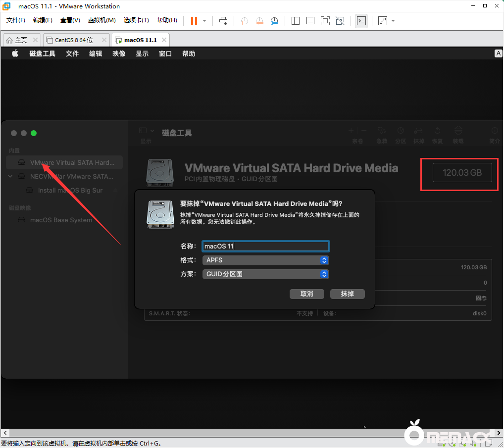Open the 方案 GUID partition scheme dropdown
The width and height of the screenshot is (504, 448).
click(x=265, y=274)
